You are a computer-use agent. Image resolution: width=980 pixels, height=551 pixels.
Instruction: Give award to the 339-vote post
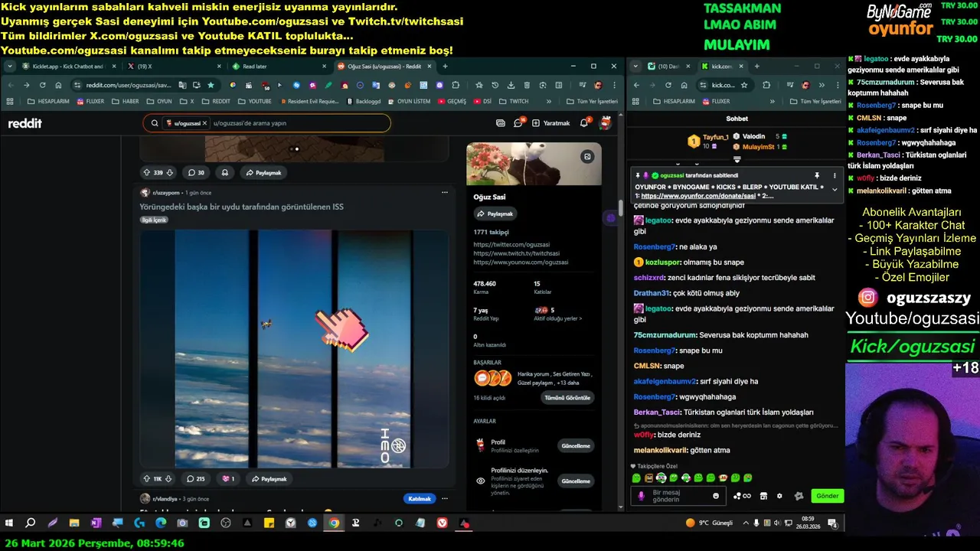coord(225,173)
